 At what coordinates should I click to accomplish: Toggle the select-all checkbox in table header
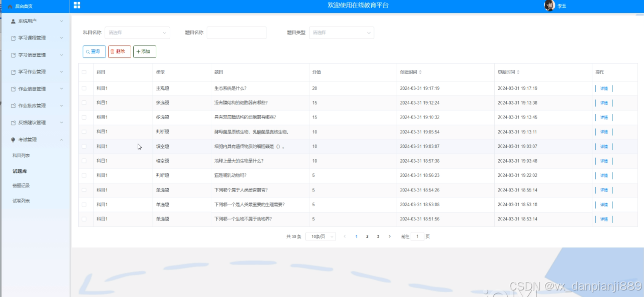tap(84, 72)
